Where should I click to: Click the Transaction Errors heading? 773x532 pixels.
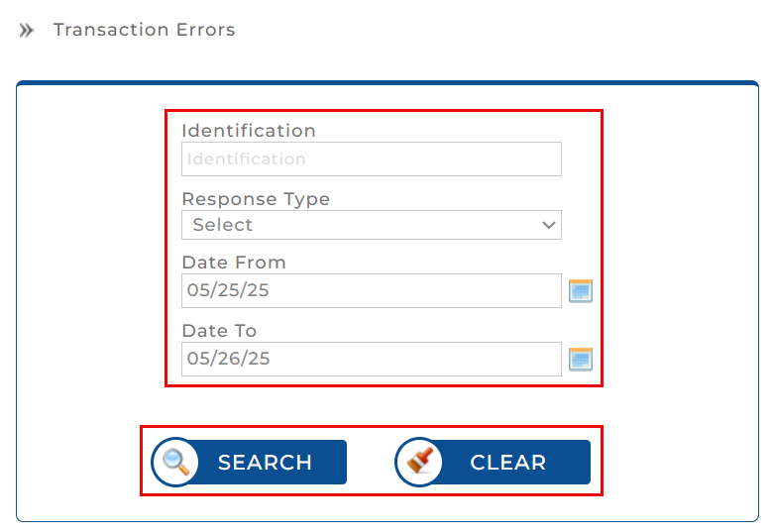click(144, 30)
